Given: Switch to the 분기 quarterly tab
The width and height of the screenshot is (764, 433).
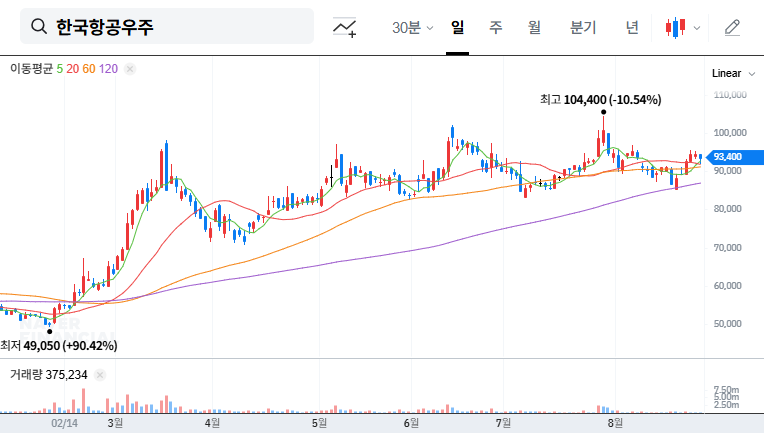Looking at the screenshot, I should [x=583, y=28].
